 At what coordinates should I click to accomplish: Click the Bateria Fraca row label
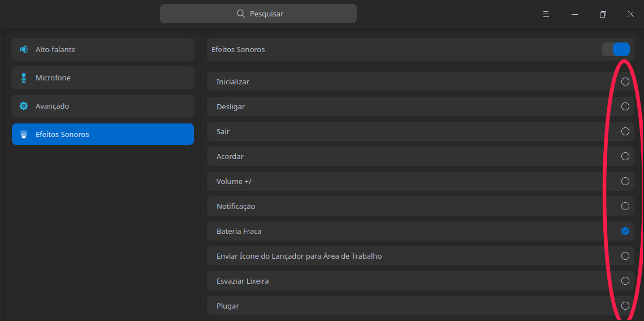click(239, 232)
